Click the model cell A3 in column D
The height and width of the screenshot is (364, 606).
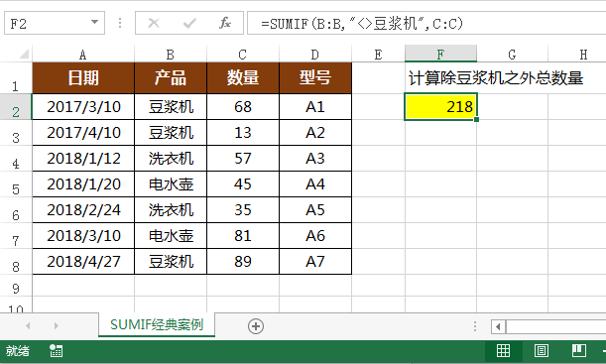coord(315,159)
